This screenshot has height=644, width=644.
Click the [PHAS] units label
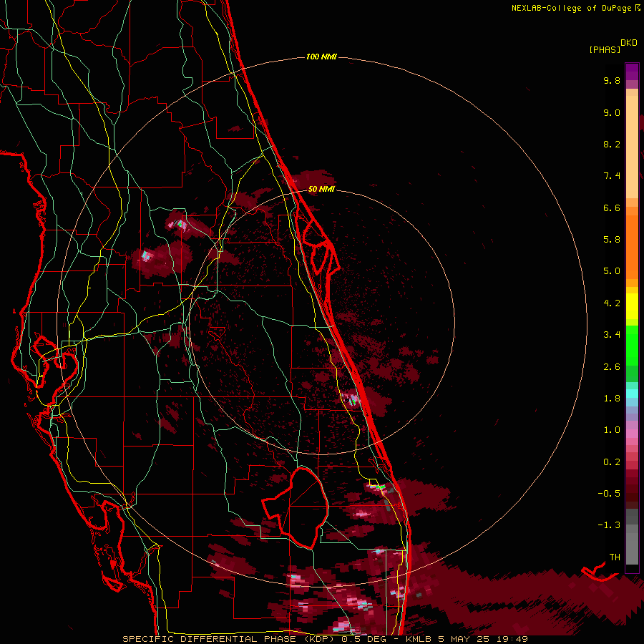point(605,49)
